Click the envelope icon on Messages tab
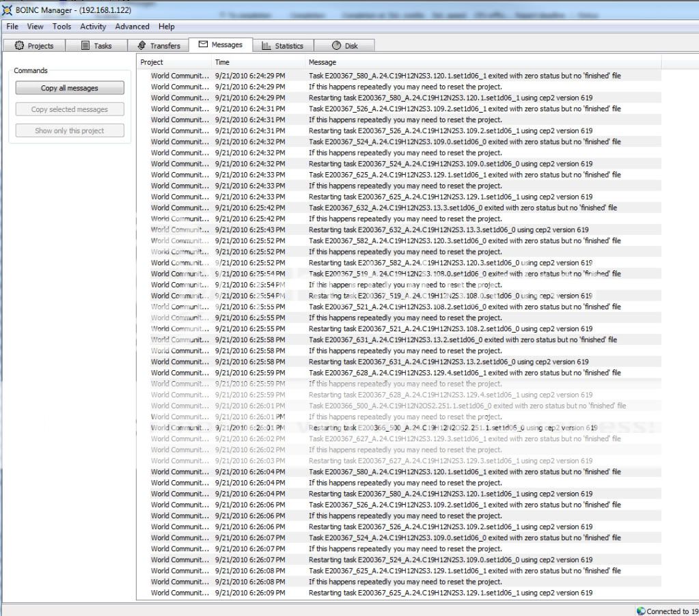The height and width of the screenshot is (616, 699). (203, 44)
